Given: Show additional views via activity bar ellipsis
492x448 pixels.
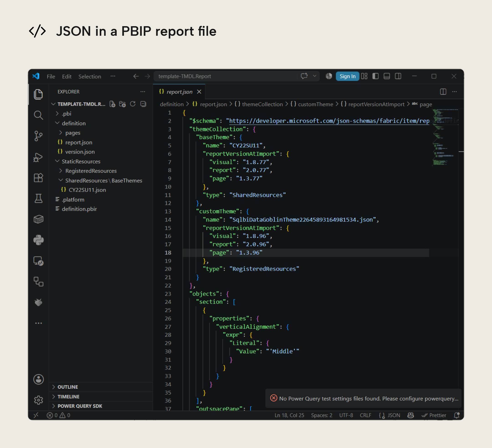Looking at the screenshot, I should pyautogui.click(x=38, y=323).
